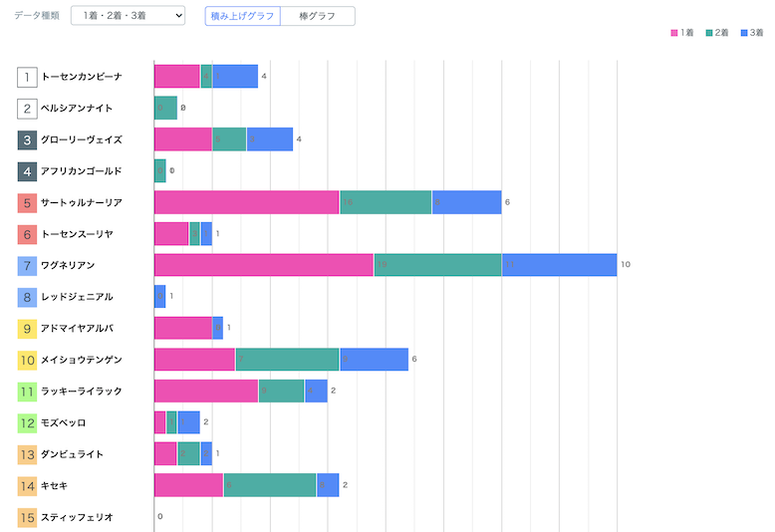Viewport: 775px width, 532px height.
Task: Open the データ種類 dropdown
Action: tap(129, 16)
